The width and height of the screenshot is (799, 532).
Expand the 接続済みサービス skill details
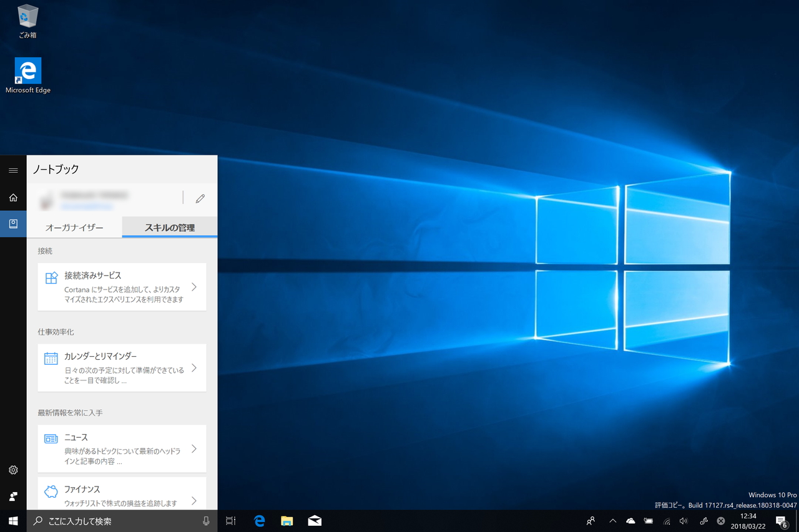pos(122,287)
